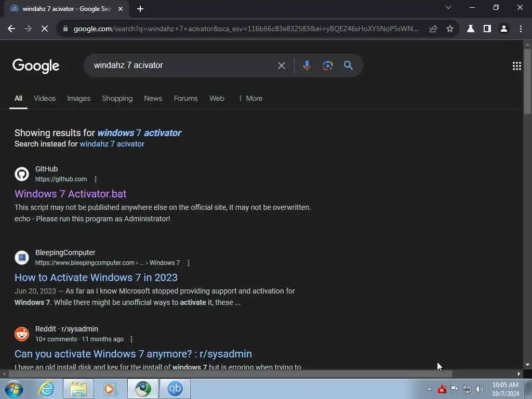The width and height of the screenshot is (532, 399).
Task: Open Action Center flag icon
Action: 454,389
